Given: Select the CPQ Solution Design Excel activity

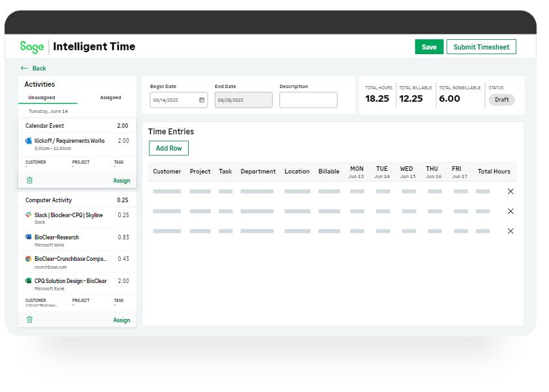Looking at the screenshot, I should click(77, 284).
